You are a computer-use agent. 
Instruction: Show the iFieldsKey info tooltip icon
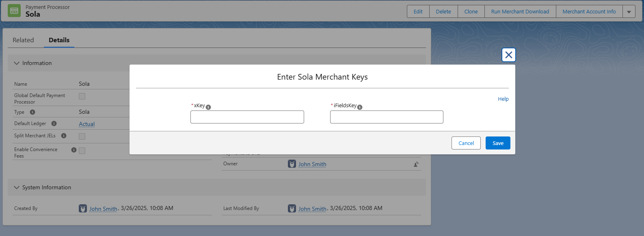coord(360,107)
